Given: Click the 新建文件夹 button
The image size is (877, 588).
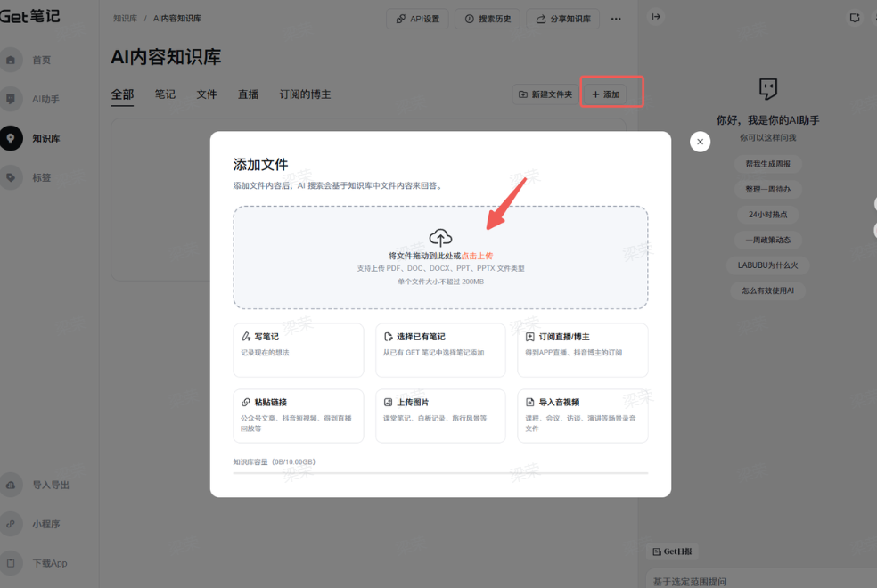Looking at the screenshot, I should click(x=545, y=94).
